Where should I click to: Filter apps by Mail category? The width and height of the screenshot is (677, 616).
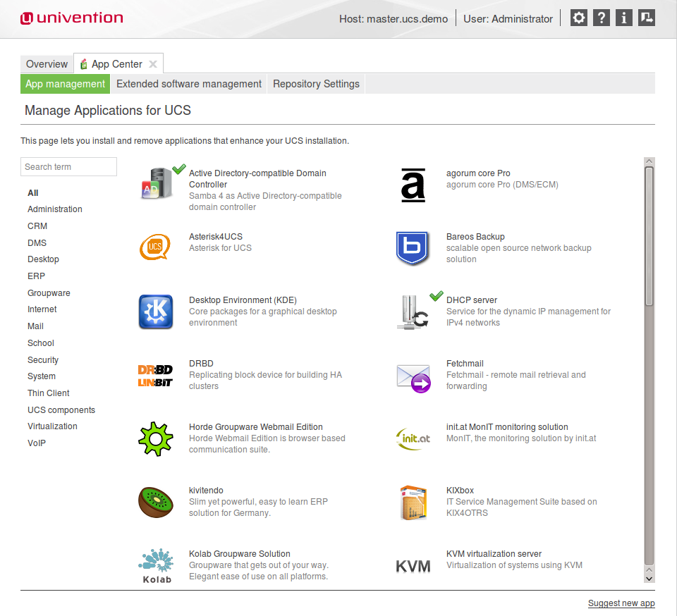click(x=35, y=326)
